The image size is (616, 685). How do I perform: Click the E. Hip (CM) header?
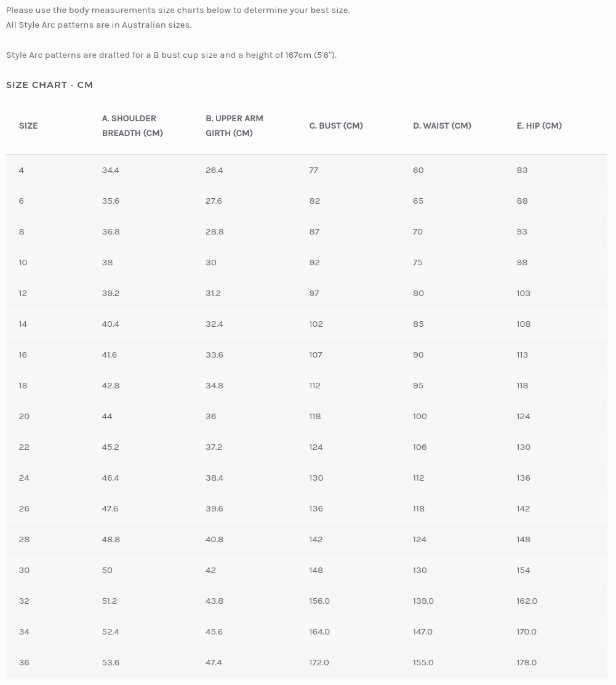[539, 126]
